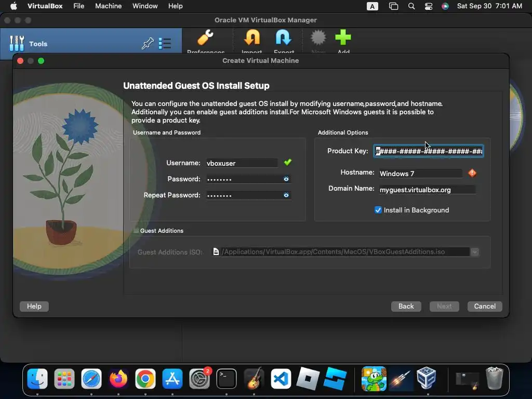532x399 pixels.
Task: Click the orange hostname warning icon
Action: click(472, 173)
